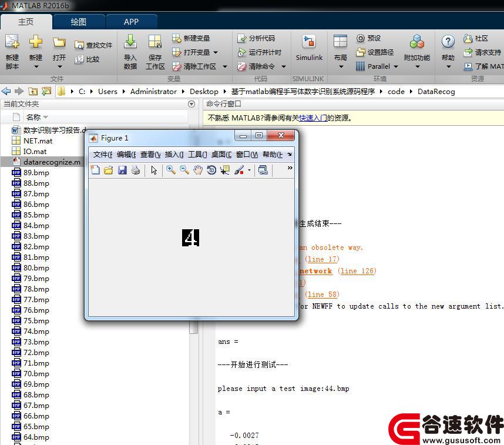Image resolution: width=504 pixels, height=445 pixels.
Task: Select the Rotate 3D tool in Figure 1
Action: pos(211,170)
